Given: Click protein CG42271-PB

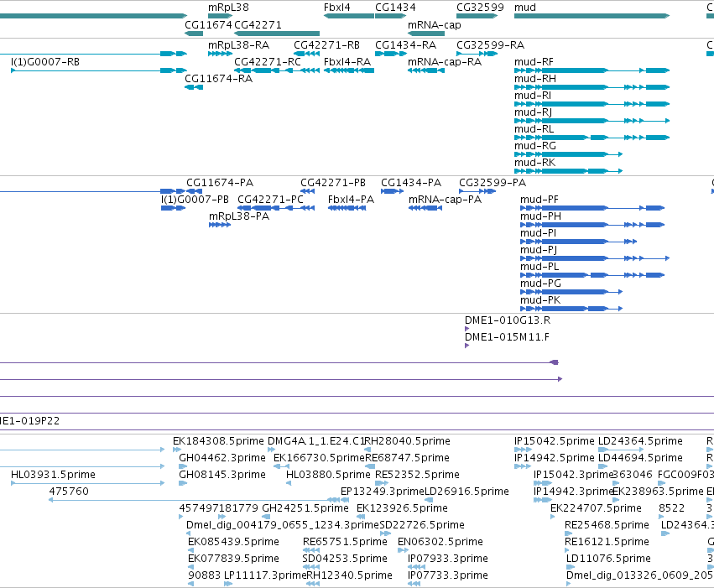Looking at the screenshot, I should pos(307,191).
